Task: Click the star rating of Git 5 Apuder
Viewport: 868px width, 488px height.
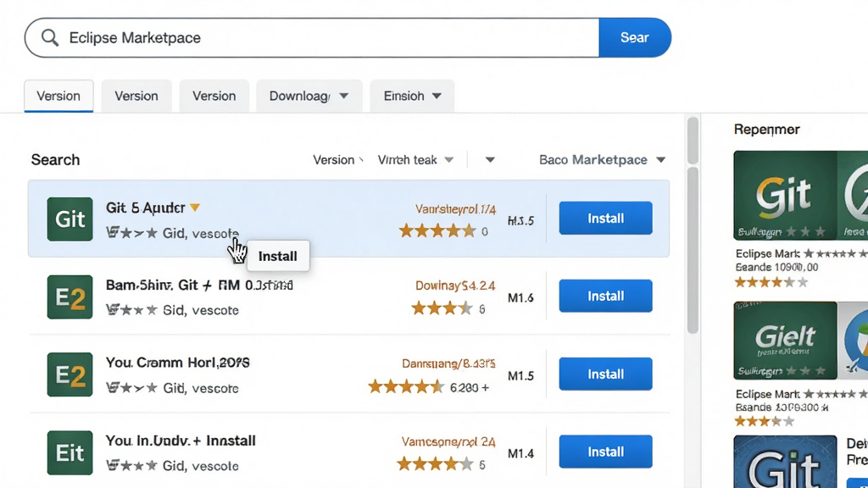Action: click(x=437, y=230)
